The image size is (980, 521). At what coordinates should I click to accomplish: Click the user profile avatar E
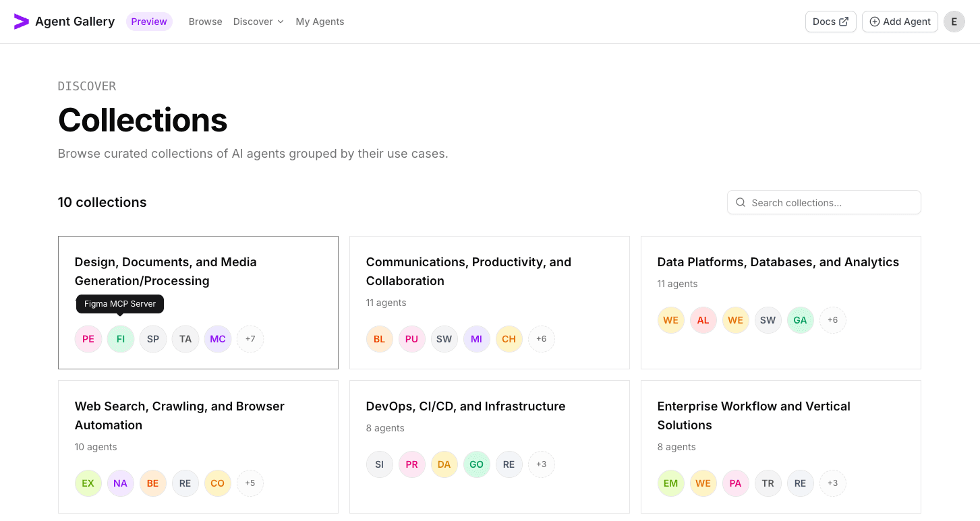[954, 21]
